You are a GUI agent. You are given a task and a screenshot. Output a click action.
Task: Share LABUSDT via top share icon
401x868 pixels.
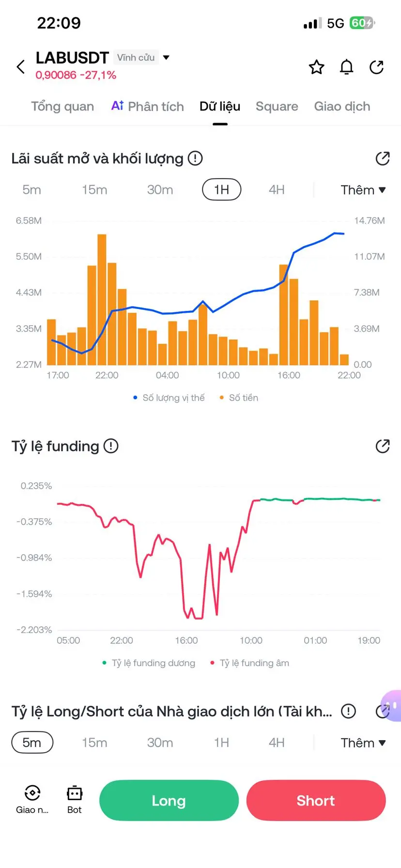point(376,67)
